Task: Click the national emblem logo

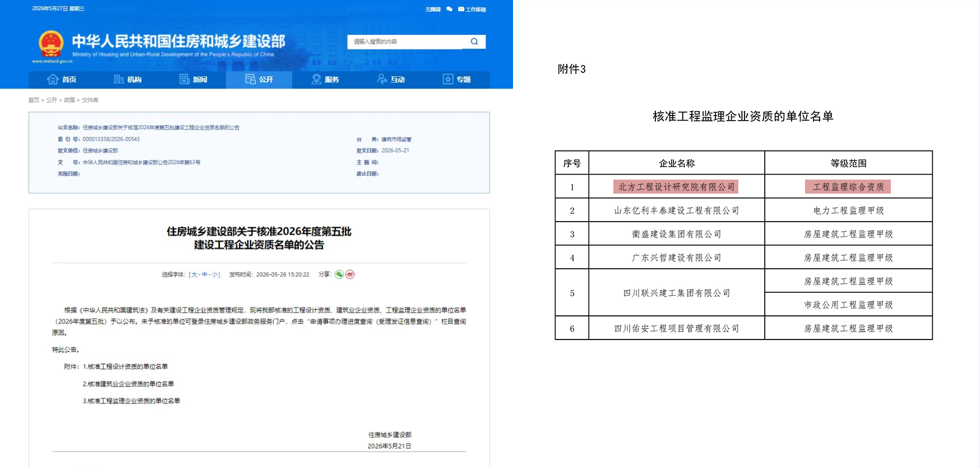Action: (51, 44)
